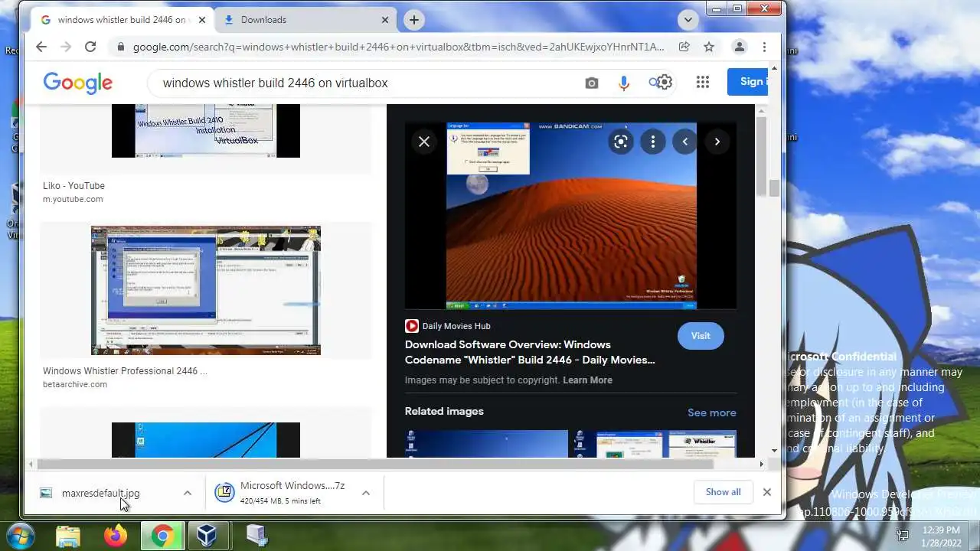This screenshot has height=551, width=980.
Task: Select the windows whistler search tab
Action: (x=122, y=20)
